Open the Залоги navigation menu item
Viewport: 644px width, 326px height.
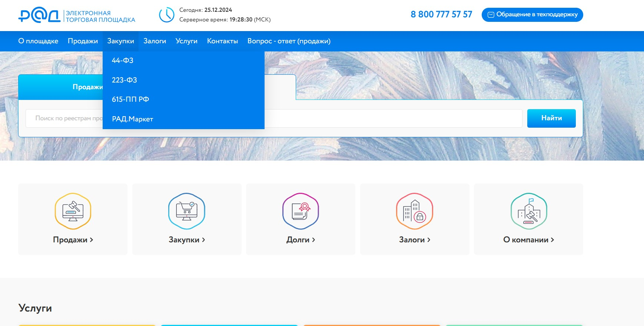[x=155, y=41]
